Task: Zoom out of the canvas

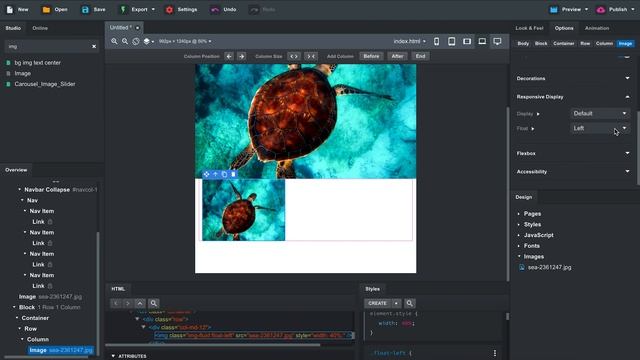Action: [x=125, y=41]
